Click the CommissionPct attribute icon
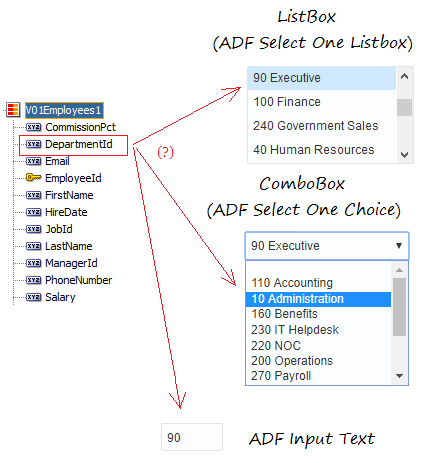 tap(33, 127)
